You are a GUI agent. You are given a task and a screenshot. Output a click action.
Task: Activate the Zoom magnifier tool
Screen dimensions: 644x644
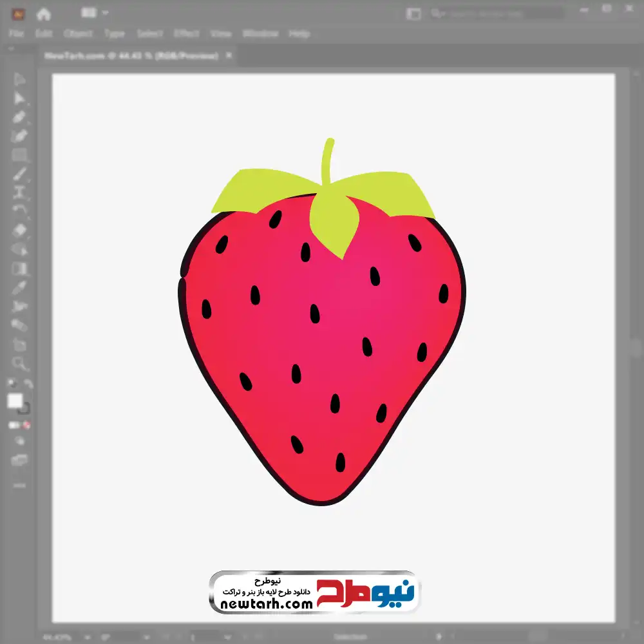(19, 364)
